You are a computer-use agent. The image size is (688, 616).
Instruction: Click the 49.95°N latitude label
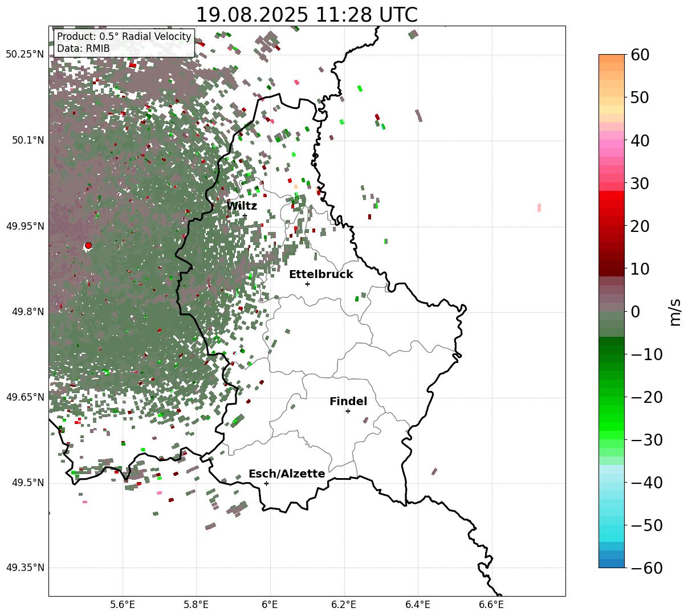[25, 226]
